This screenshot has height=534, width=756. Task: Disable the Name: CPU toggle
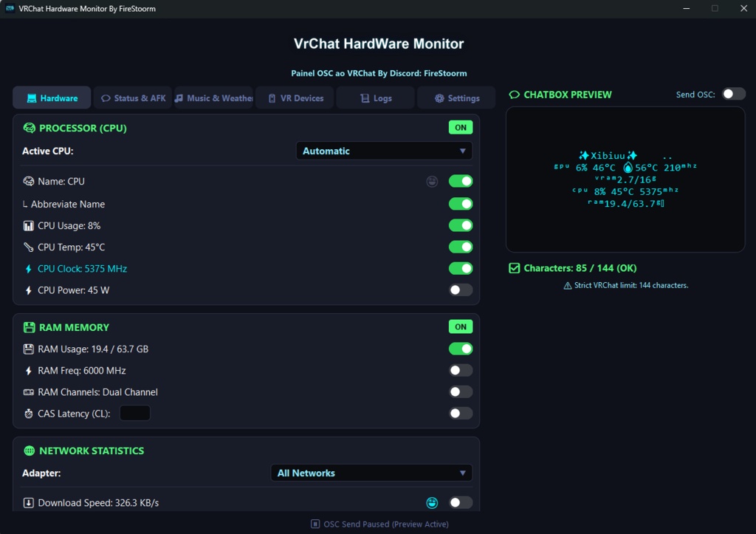tap(461, 181)
